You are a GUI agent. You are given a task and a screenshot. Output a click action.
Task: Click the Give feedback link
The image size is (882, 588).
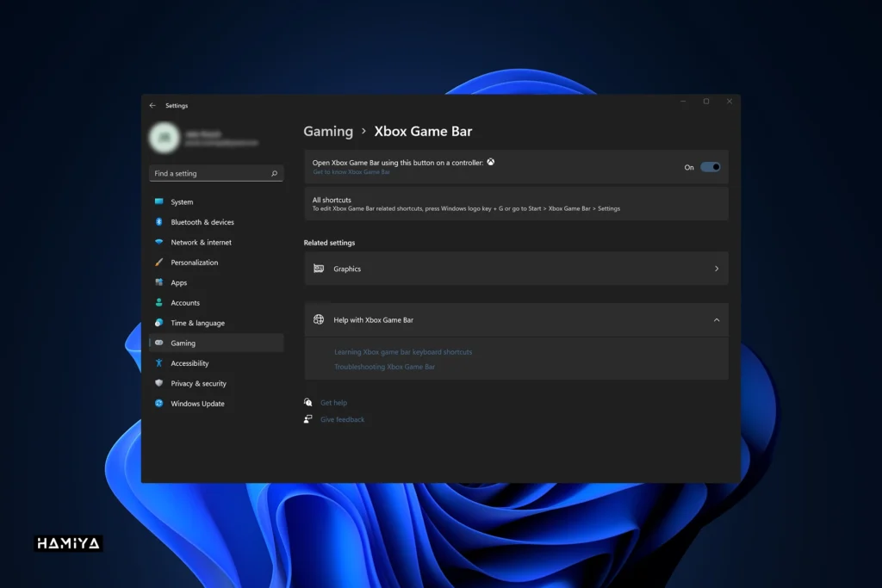[342, 419]
